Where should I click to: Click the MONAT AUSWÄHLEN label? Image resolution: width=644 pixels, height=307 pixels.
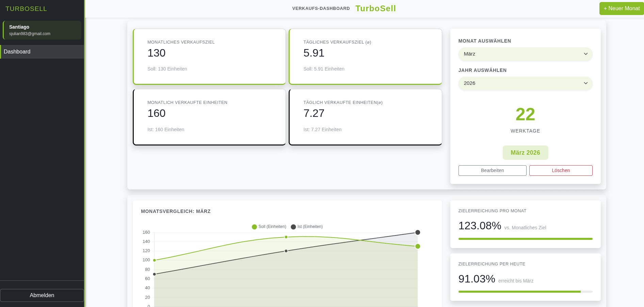(485, 41)
